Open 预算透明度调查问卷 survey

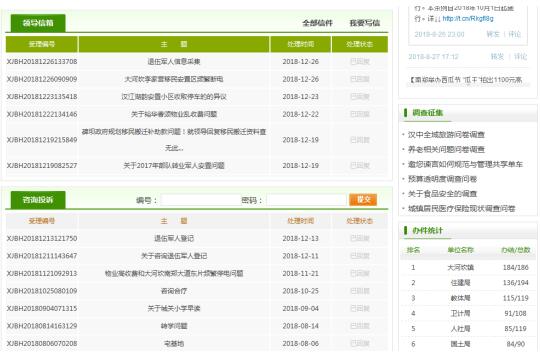443,179
